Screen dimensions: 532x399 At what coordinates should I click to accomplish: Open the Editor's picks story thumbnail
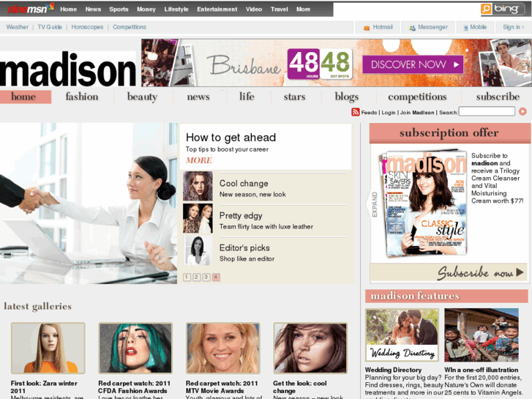(198, 250)
